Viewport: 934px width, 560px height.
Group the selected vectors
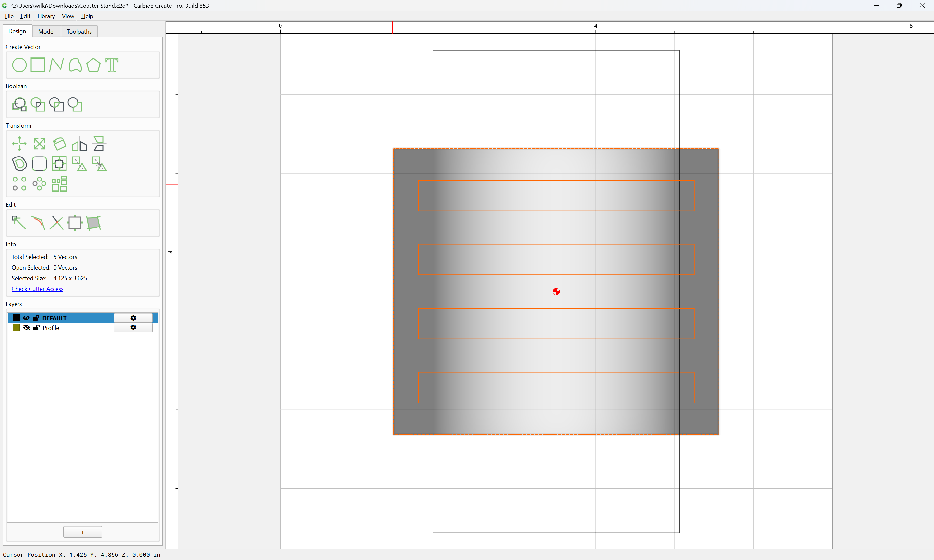click(x=79, y=164)
